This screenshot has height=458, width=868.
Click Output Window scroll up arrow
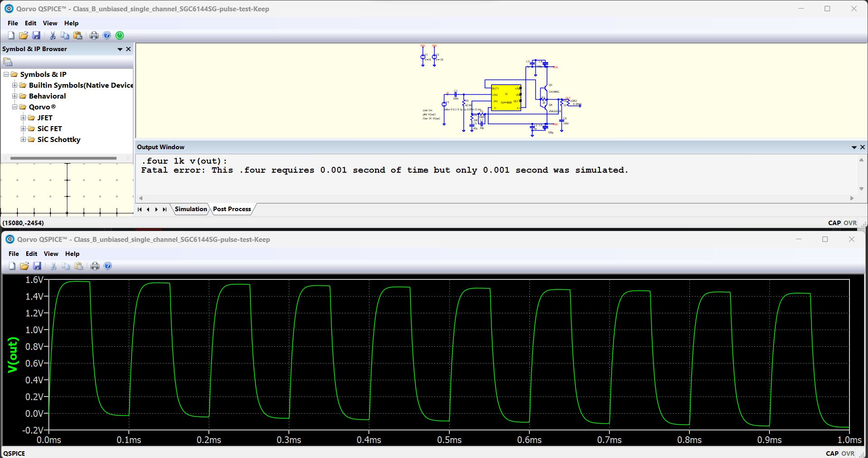861,160
